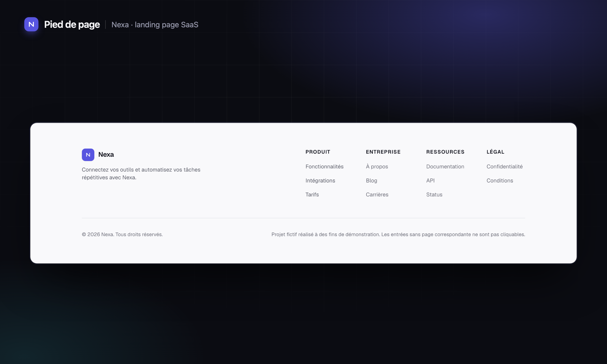
Task: Click the ENTREPRISE column heading
Action: coord(383,152)
